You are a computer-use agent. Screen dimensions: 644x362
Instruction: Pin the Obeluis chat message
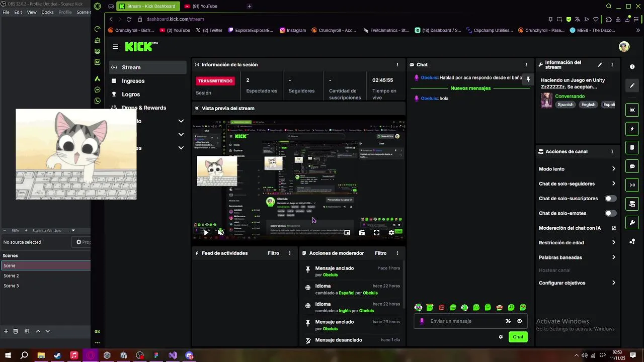pos(528,79)
